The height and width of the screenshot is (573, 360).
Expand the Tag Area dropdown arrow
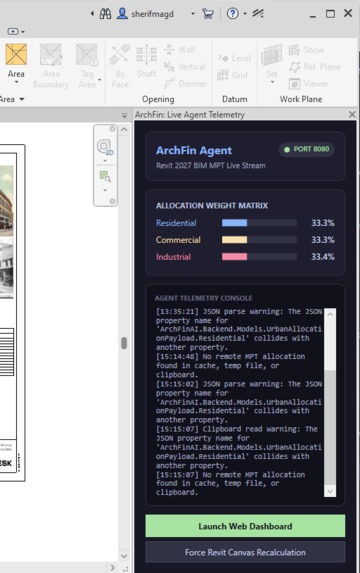pyautogui.click(x=99, y=80)
